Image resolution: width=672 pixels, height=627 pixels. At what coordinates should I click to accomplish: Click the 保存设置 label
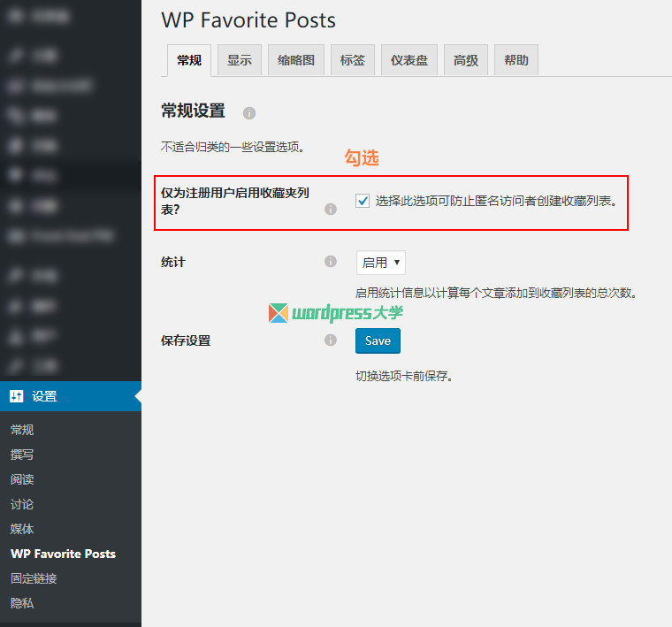click(x=186, y=340)
